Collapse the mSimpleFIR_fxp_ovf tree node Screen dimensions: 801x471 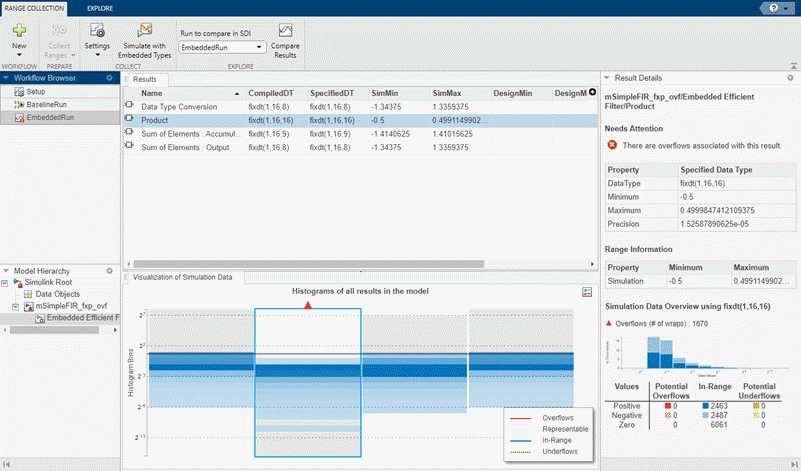coord(14,306)
